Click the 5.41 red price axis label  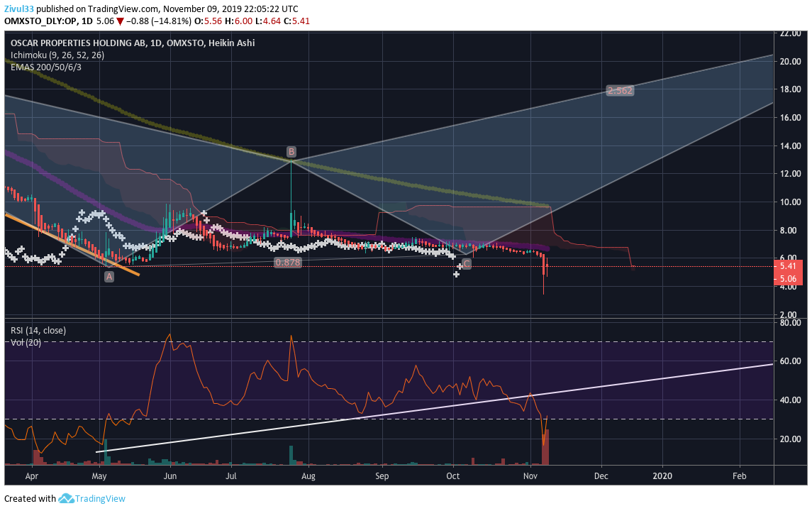(x=788, y=266)
